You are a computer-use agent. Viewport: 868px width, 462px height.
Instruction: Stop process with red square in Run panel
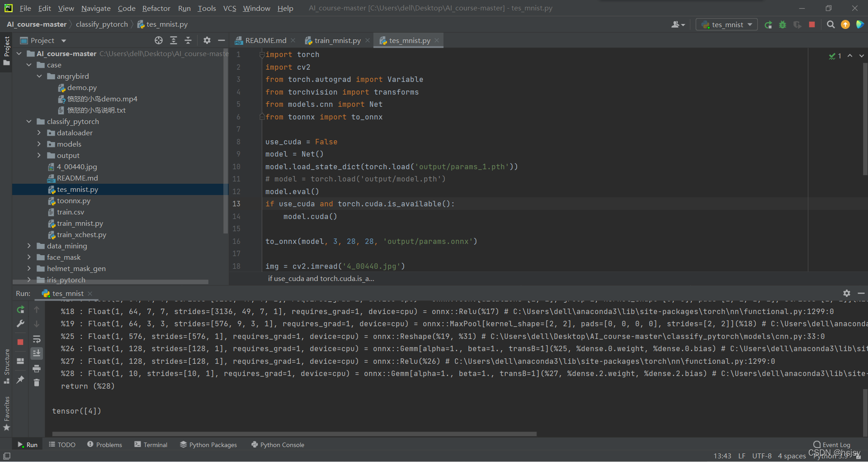[20, 342]
